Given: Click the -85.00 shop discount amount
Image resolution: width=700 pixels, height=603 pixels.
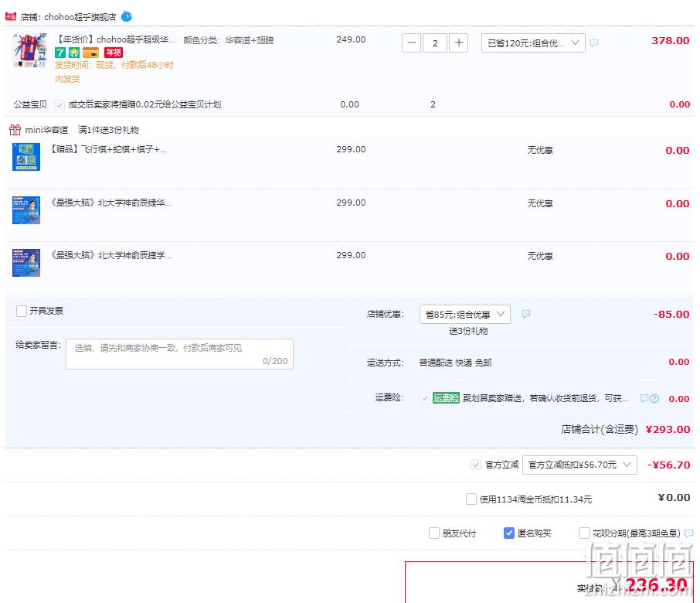Looking at the screenshot, I should (671, 314).
